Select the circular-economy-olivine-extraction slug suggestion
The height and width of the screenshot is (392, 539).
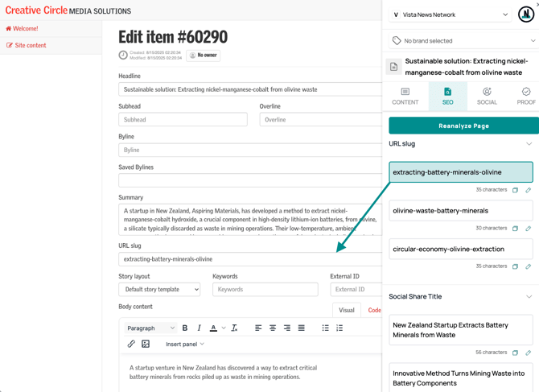[x=461, y=249]
